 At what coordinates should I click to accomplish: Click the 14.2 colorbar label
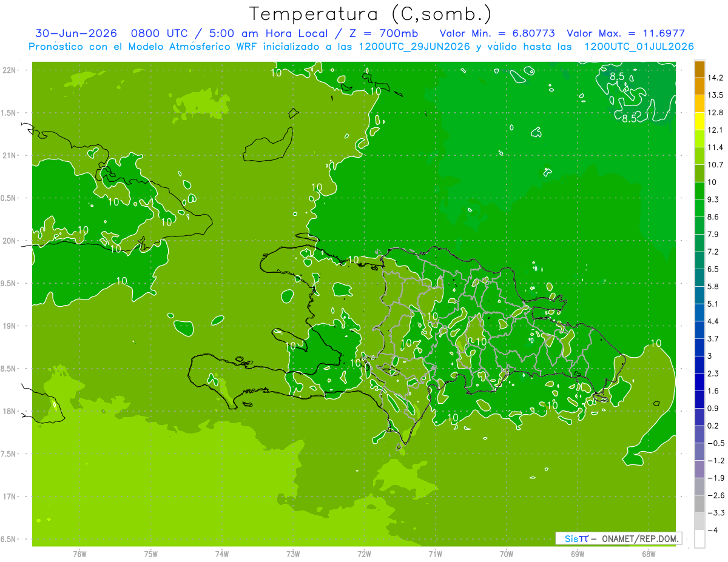click(715, 78)
